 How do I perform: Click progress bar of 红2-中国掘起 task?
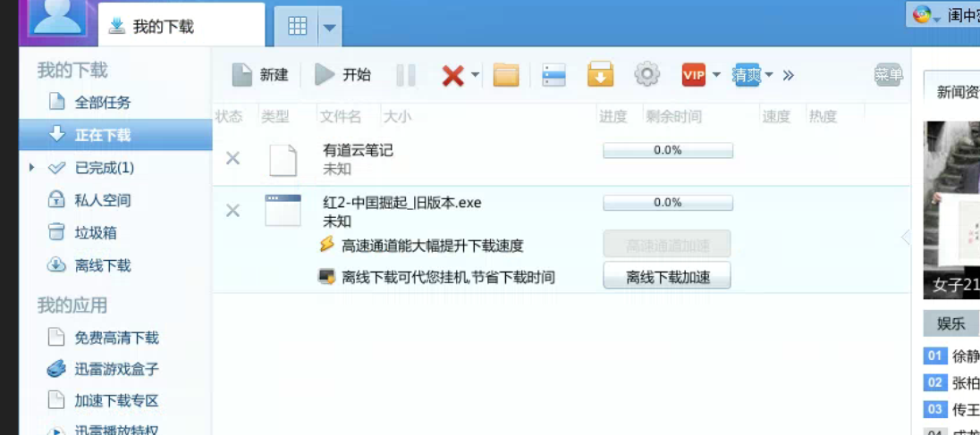[x=668, y=203]
